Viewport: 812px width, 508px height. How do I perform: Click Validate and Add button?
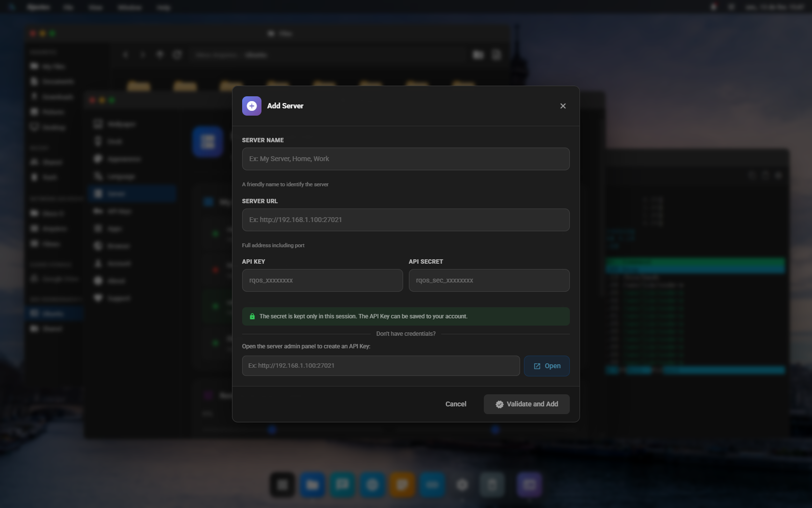point(526,404)
